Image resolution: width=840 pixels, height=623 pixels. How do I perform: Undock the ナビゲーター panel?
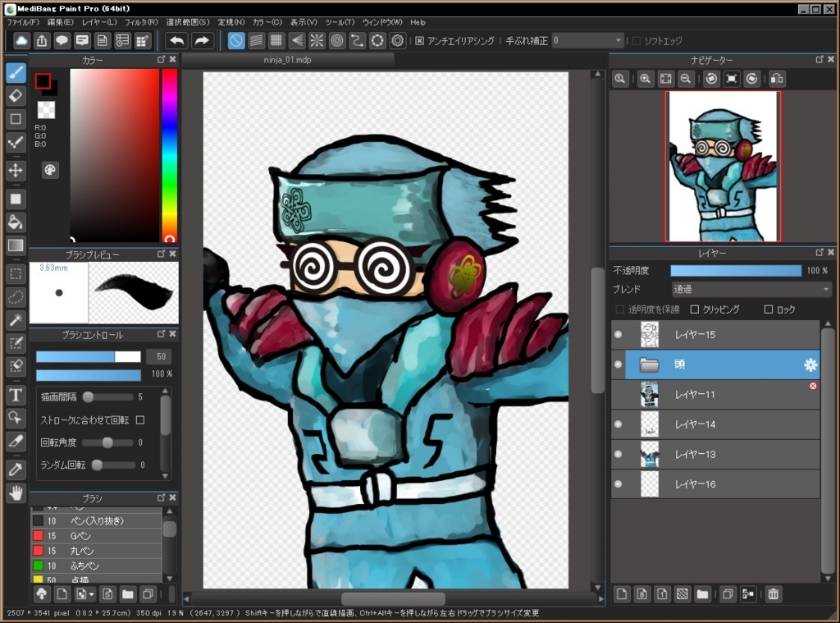(819, 60)
